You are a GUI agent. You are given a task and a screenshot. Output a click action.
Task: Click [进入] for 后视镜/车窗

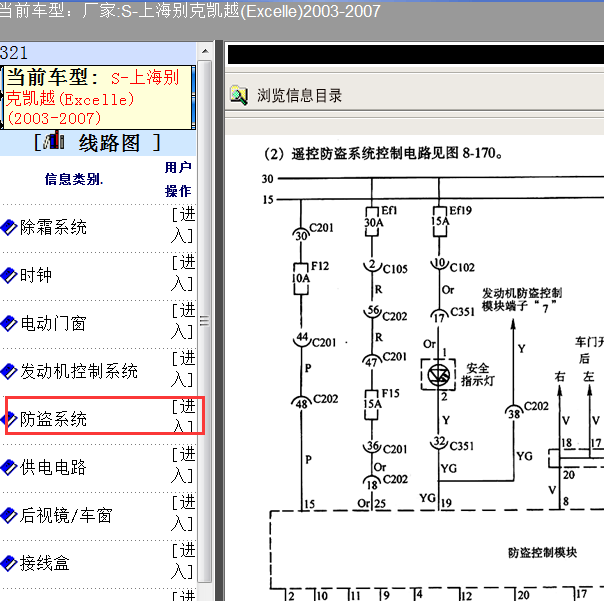183,513
